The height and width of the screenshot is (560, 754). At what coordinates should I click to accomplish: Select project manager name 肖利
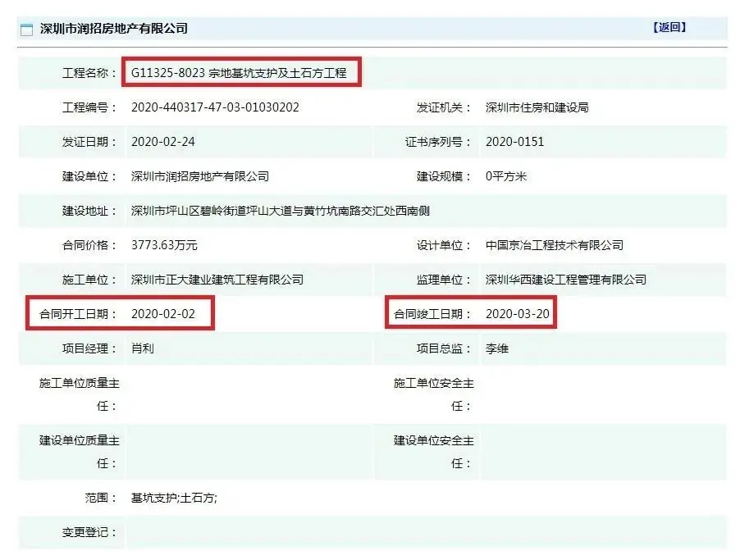click(142, 348)
